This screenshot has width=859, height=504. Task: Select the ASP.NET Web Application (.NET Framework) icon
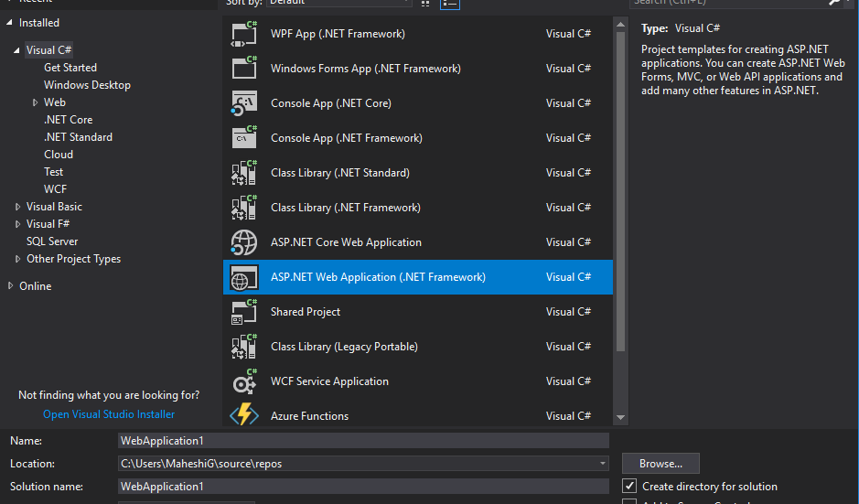pos(244,277)
